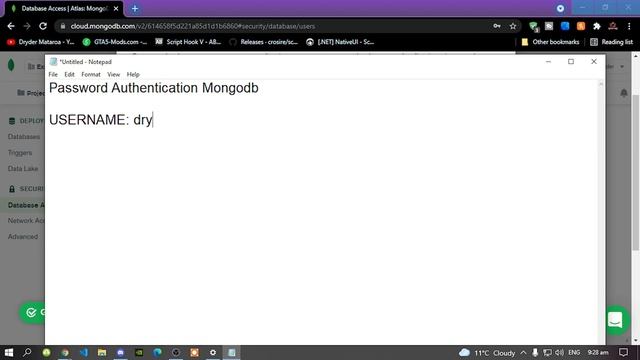Select Data Lake in Atlas sidebar

(23, 169)
